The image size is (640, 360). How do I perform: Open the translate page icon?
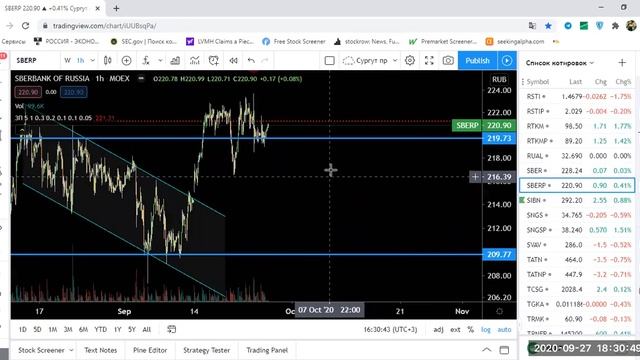532,26
